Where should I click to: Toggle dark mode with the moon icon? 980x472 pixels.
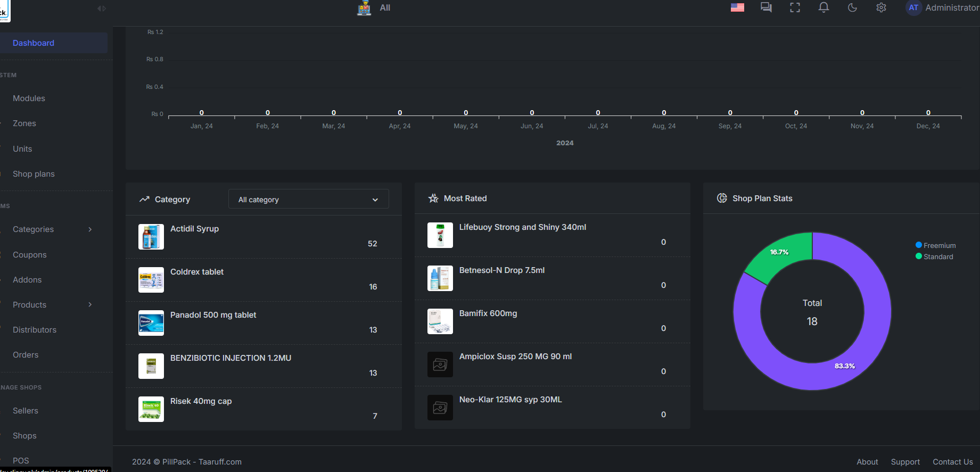852,7
